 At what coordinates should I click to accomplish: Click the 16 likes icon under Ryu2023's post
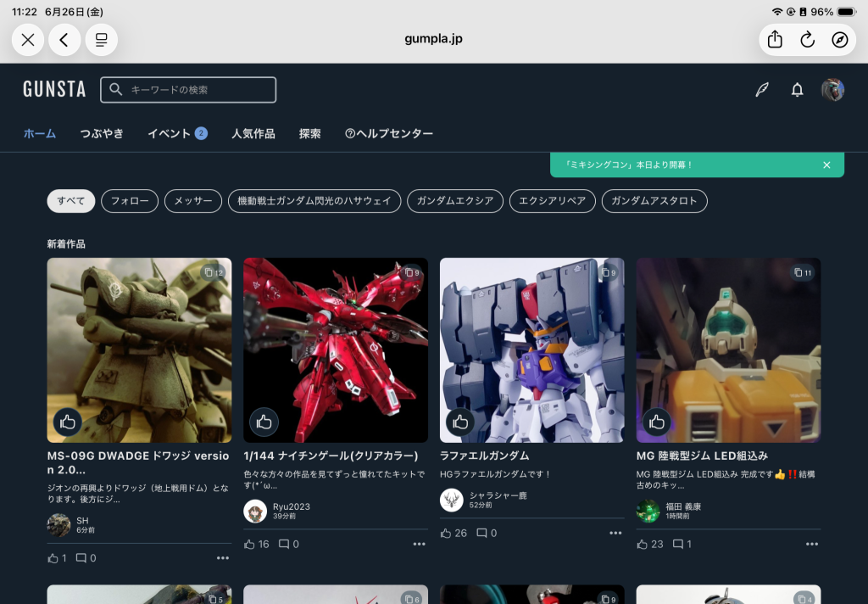250,545
